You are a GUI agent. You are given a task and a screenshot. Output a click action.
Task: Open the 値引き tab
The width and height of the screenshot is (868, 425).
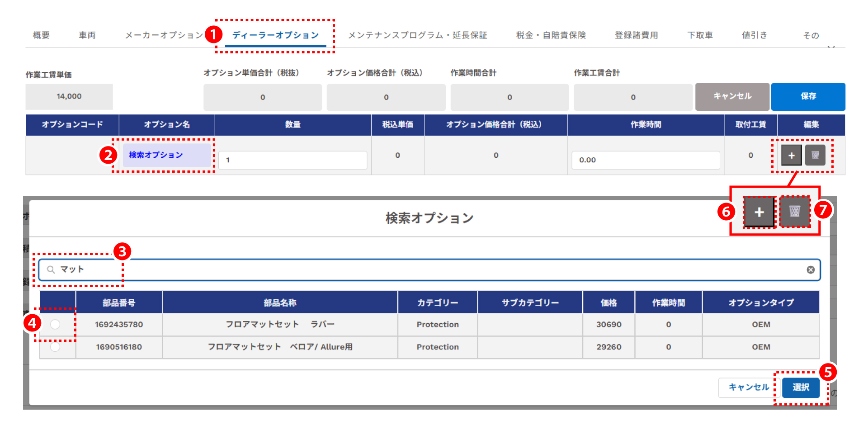[754, 35]
